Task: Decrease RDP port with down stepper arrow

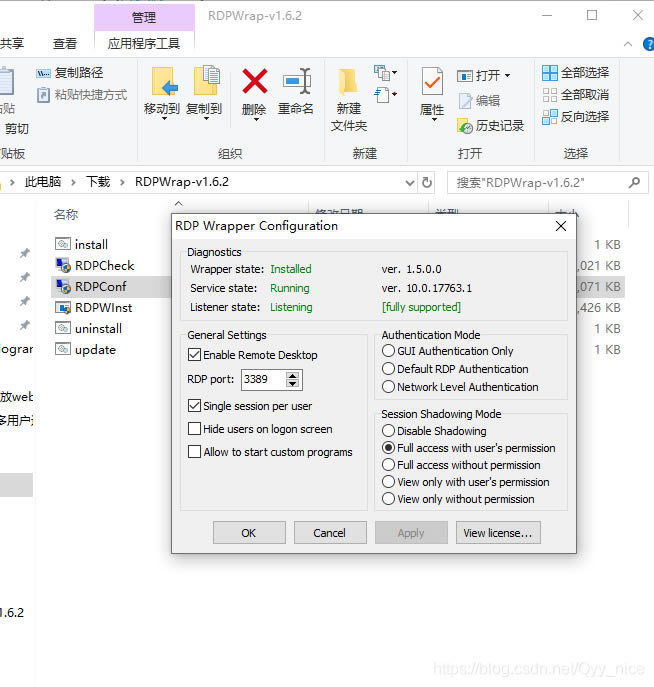Action: (x=293, y=384)
